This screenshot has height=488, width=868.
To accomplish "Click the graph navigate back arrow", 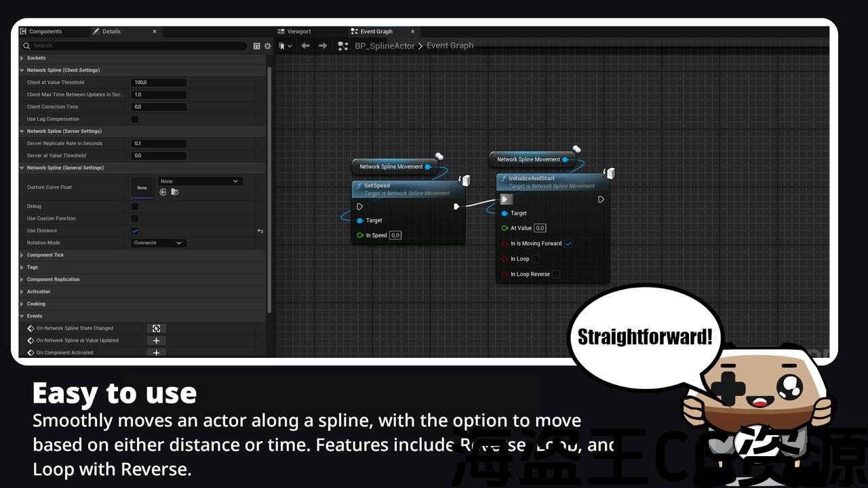I will [305, 46].
